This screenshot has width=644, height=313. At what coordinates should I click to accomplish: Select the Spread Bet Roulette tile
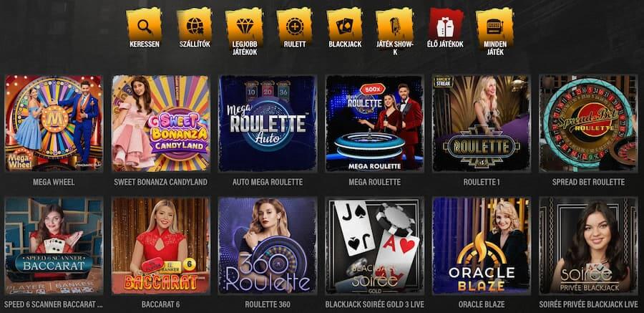click(x=588, y=123)
